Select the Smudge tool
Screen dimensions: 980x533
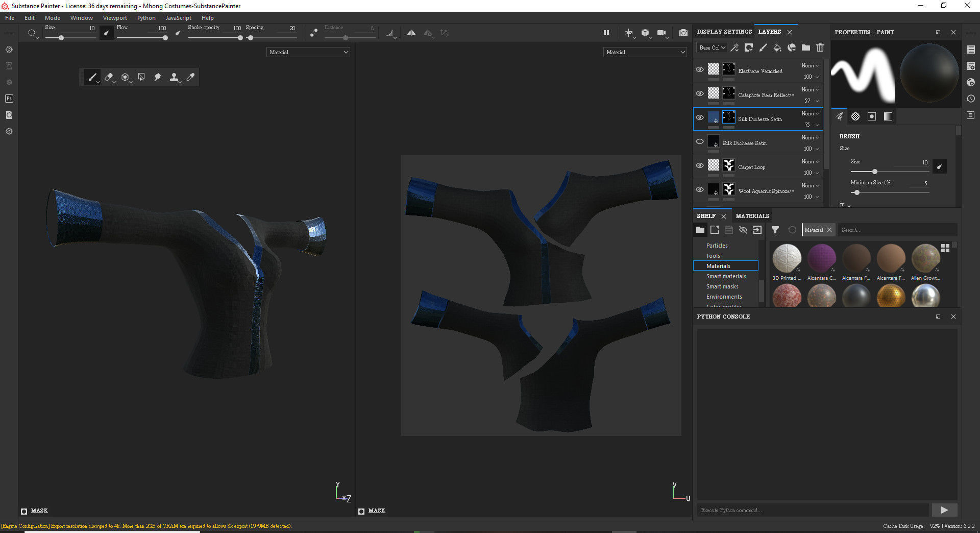(x=158, y=77)
